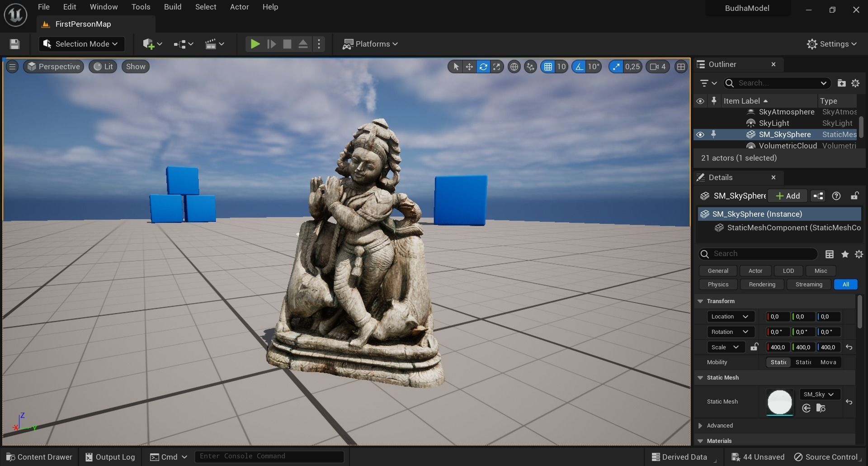Switch to the Rendering filter tab
This screenshot has width=868, height=466.
pyautogui.click(x=762, y=284)
